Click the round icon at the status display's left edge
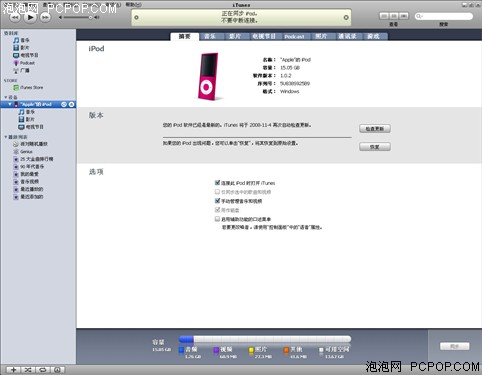The image size is (482, 375). click(x=136, y=17)
